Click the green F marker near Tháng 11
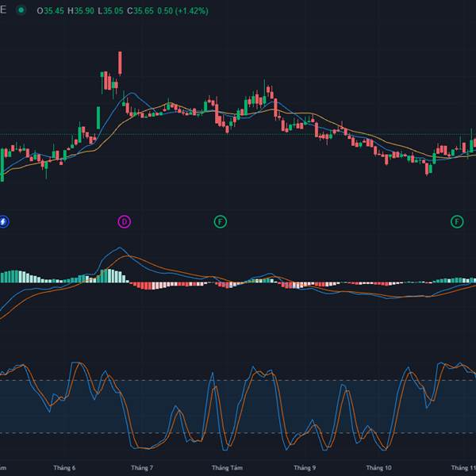 (457, 221)
